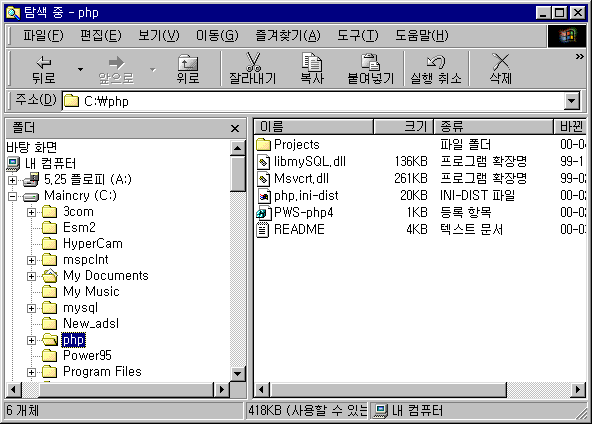Click the Copy (복사) toolbar icon

(312, 62)
